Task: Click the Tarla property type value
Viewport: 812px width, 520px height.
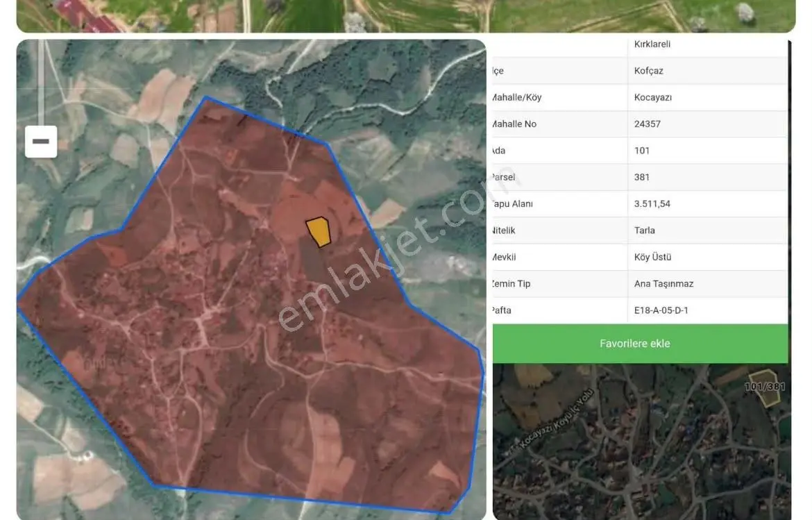Action: 644,230
